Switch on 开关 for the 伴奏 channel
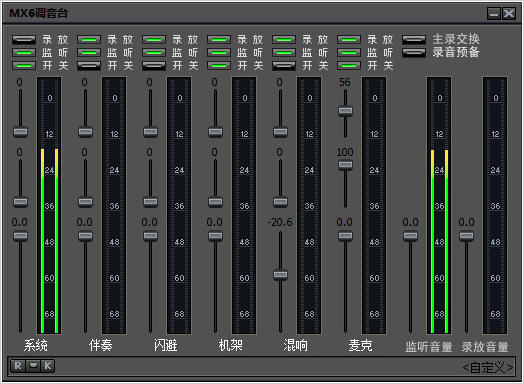 (89, 65)
